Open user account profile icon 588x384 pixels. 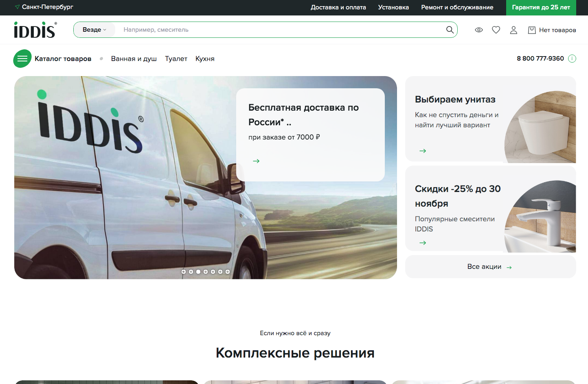[x=513, y=30]
